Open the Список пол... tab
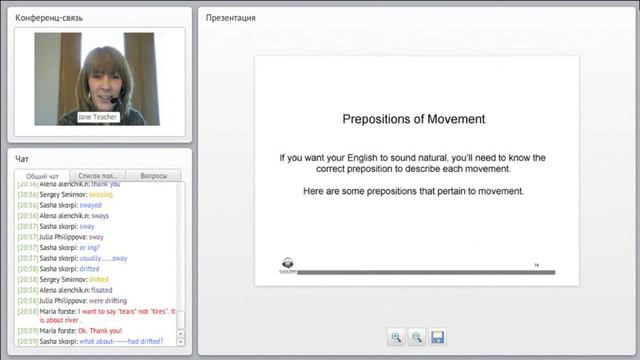The width and height of the screenshot is (640, 360). (98, 176)
